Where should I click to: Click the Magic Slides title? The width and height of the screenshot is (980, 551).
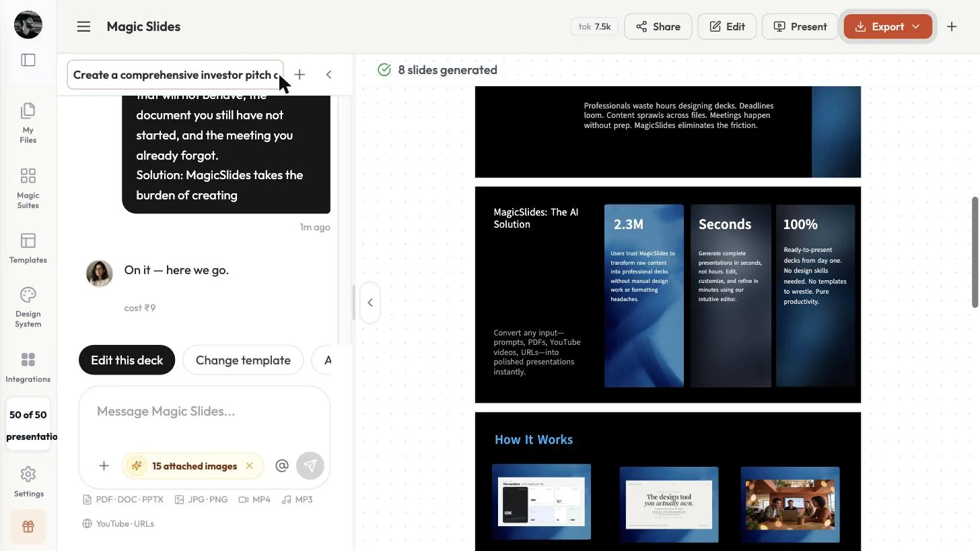[x=143, y=27]
